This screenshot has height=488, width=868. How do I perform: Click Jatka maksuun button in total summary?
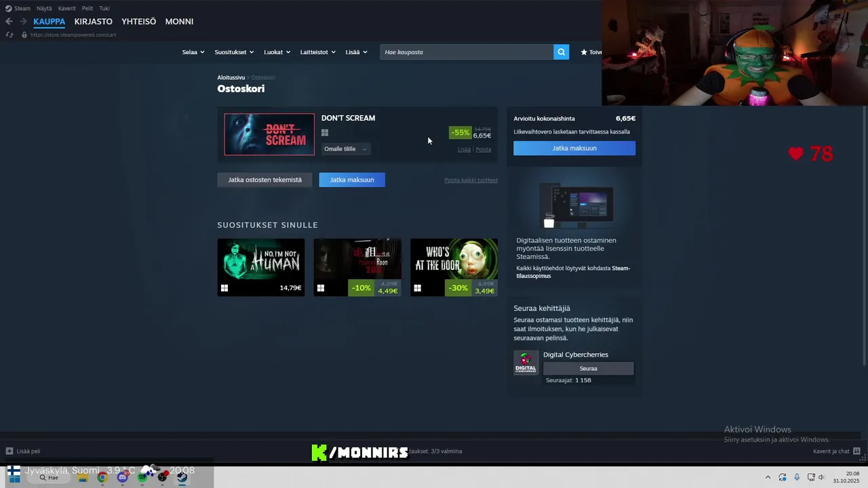[574, 148]
